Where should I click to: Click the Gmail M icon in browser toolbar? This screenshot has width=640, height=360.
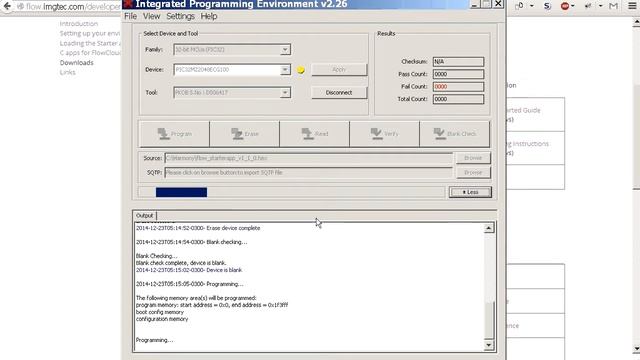(x=613, y=6)
